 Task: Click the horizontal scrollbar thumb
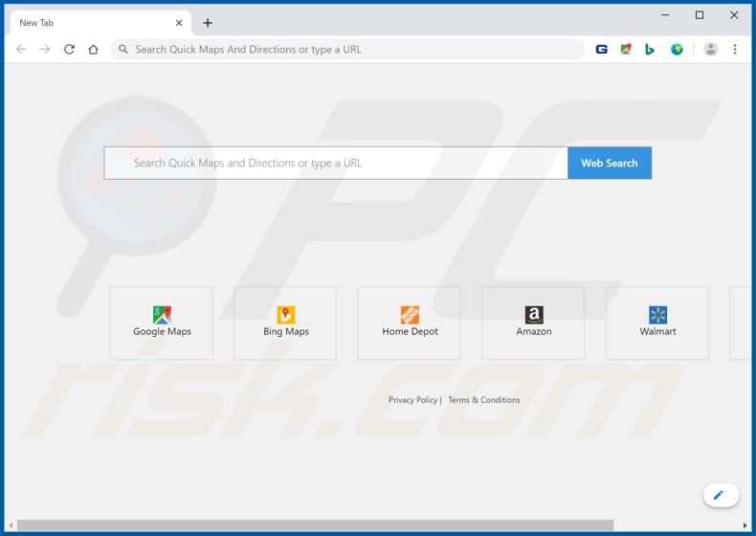tap(316, 525)
